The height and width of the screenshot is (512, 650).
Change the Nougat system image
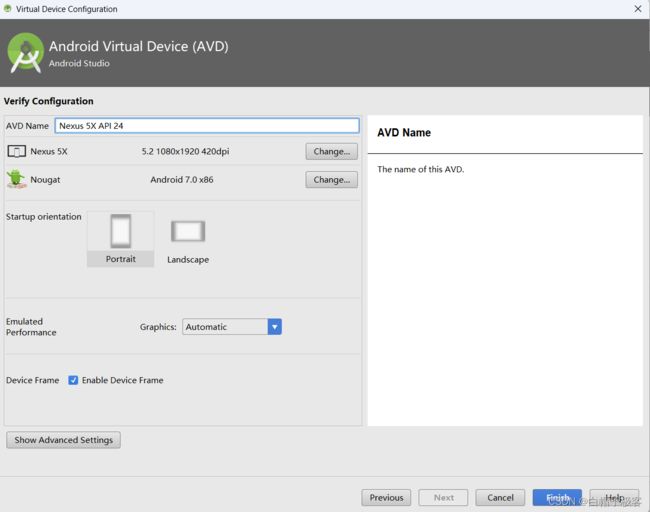click(x=332, y=180)
